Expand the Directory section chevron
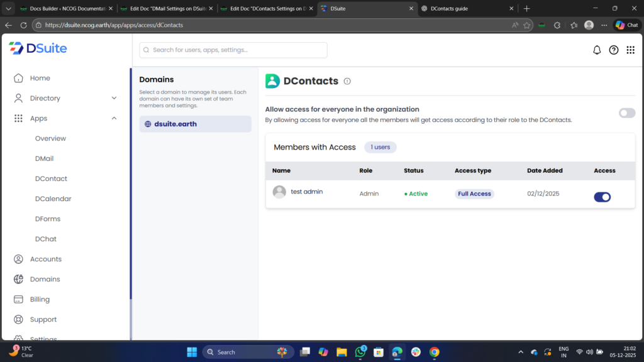Viewport: 644px width, 362px height. point(114,98)
